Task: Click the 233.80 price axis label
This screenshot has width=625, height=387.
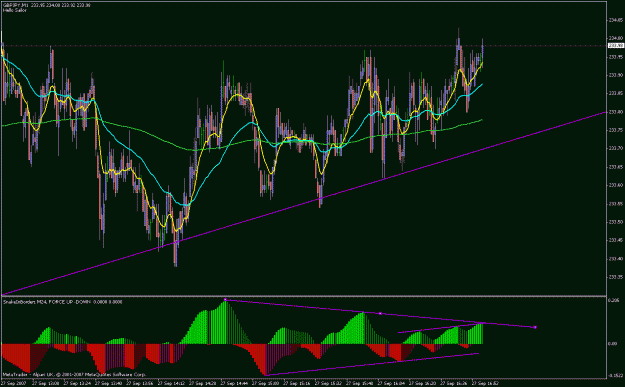Action: pyautogui.click(x=615, y=112)
